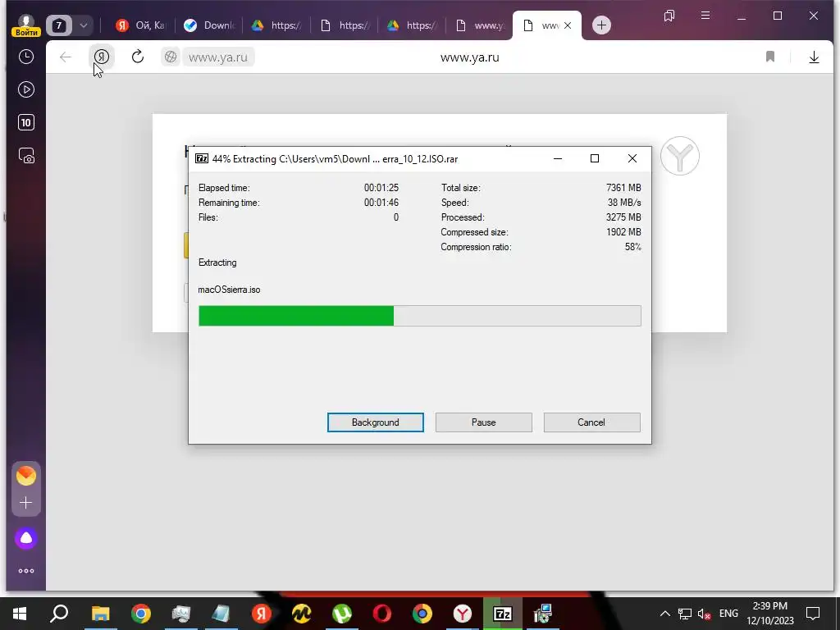This screenshot has width=840, height=630.
Task: Add an app to the sidebar
Action: [x=25, y=503]
